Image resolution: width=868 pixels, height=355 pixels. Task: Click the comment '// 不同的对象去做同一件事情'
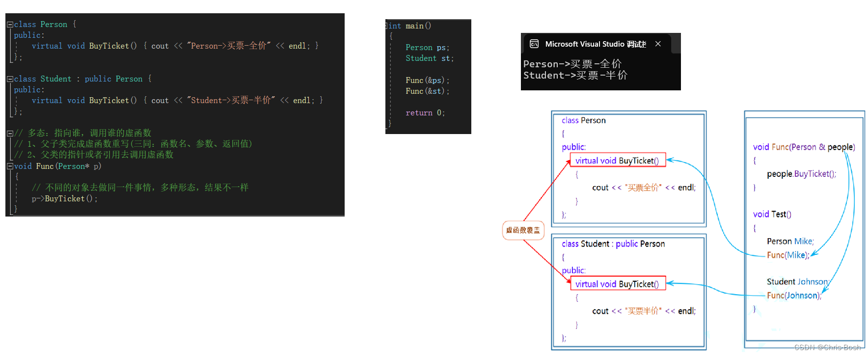pyautogui.click(x=140, y=188)
